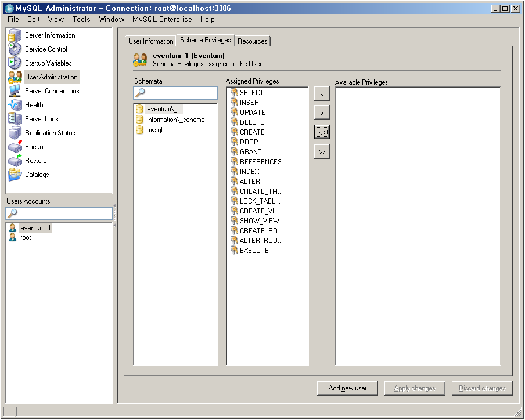This screenshot has width=525, height=420.
Task: Select the root user account name
Action: [x=26, y=237]
